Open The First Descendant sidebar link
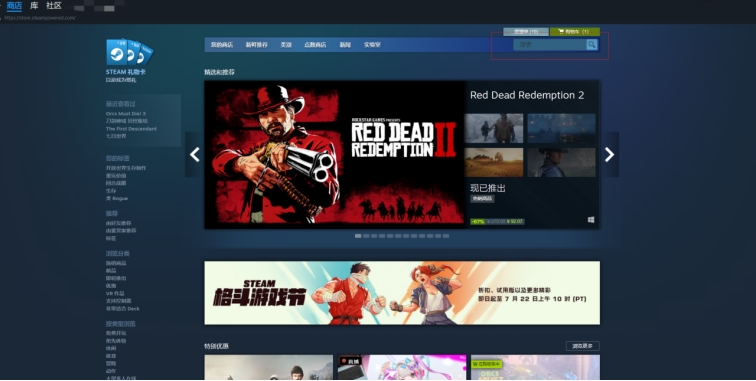This screenshot has height=381, width=756. pyautogui.click(x=131, y=129)
